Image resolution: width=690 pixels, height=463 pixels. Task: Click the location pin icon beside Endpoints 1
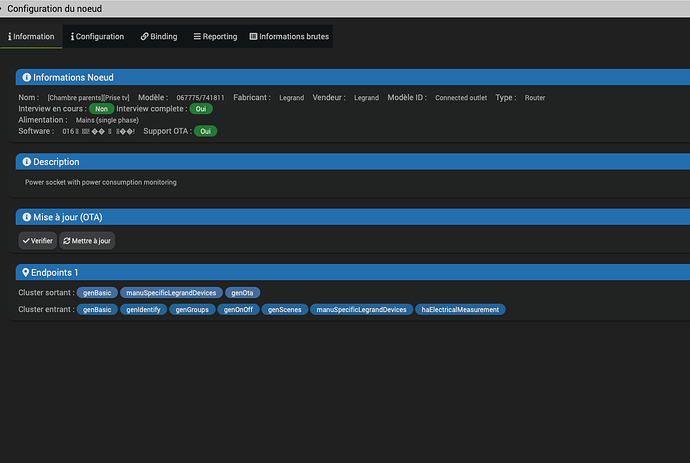pyautogui.click(x=25, y=273)
